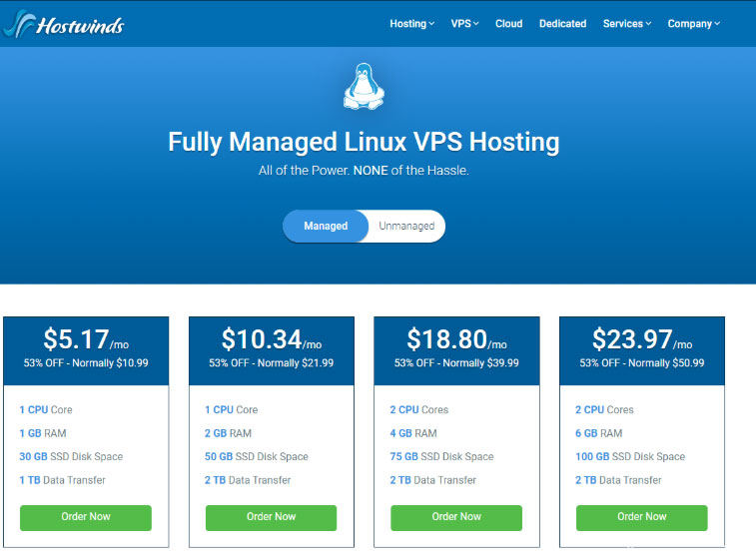Click the 100 GB SSD Disk Space text
The width and height of the screenshot is (756, 556).
[x=631, y=457]
